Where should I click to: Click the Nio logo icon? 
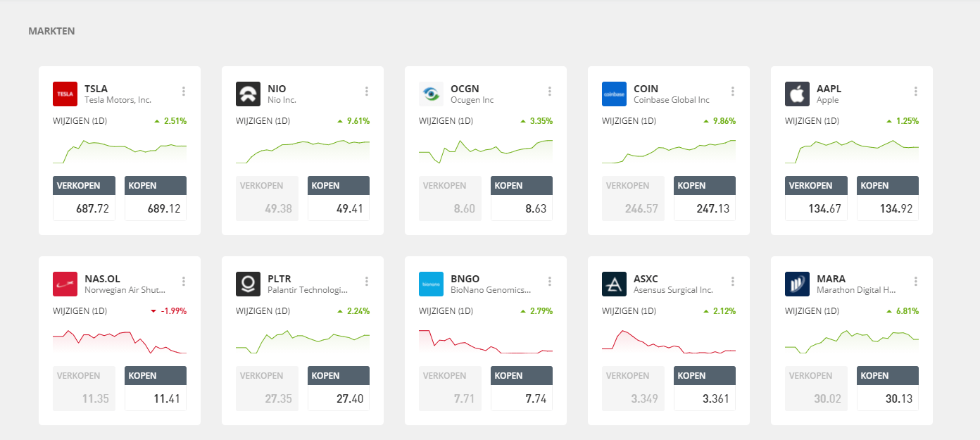[x=249, y=94]
